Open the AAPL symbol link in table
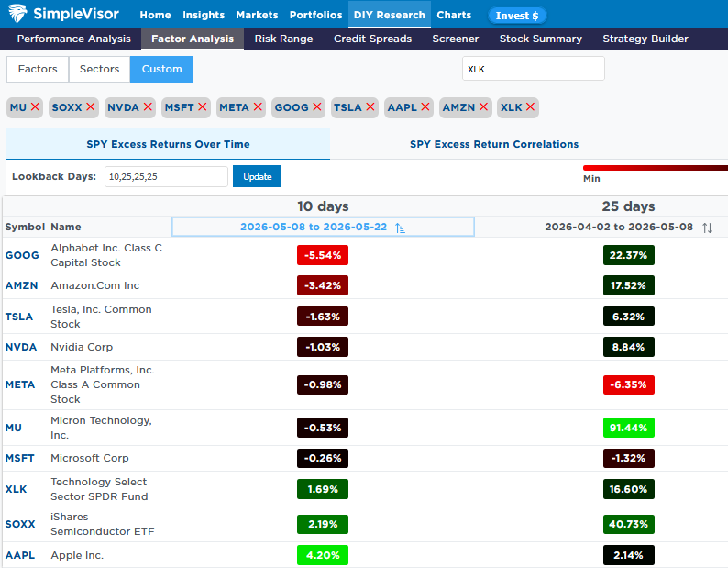The height and width of the screenshot is (568, 728). point(20,555)
